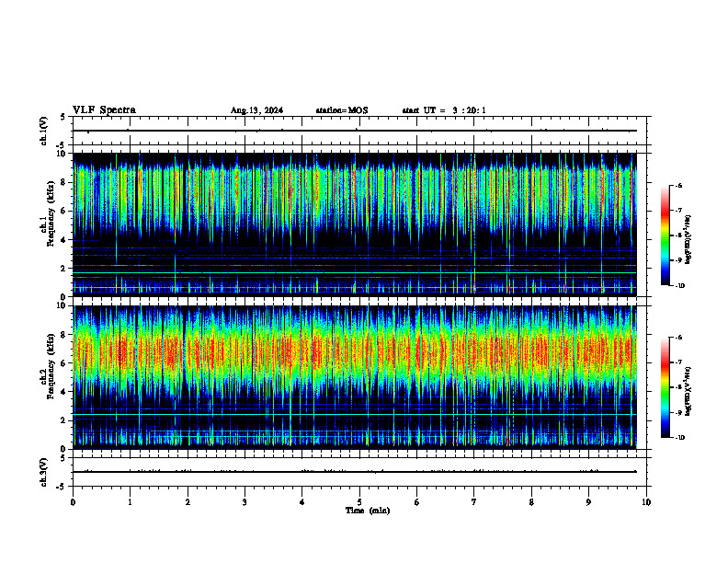Click the "-8" label on ch.2 color bar

[678, 387]
